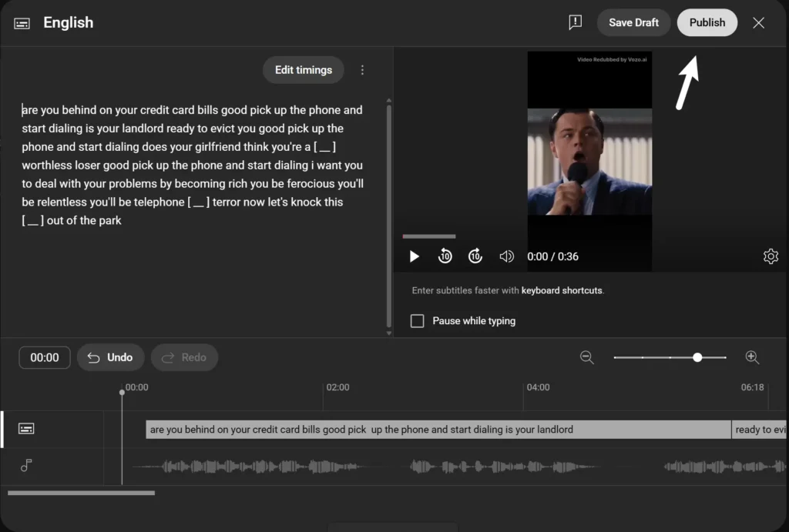789x532 pixels.
Task: Adjust the timeline zoom slider handle
Action: pos(697,357)
